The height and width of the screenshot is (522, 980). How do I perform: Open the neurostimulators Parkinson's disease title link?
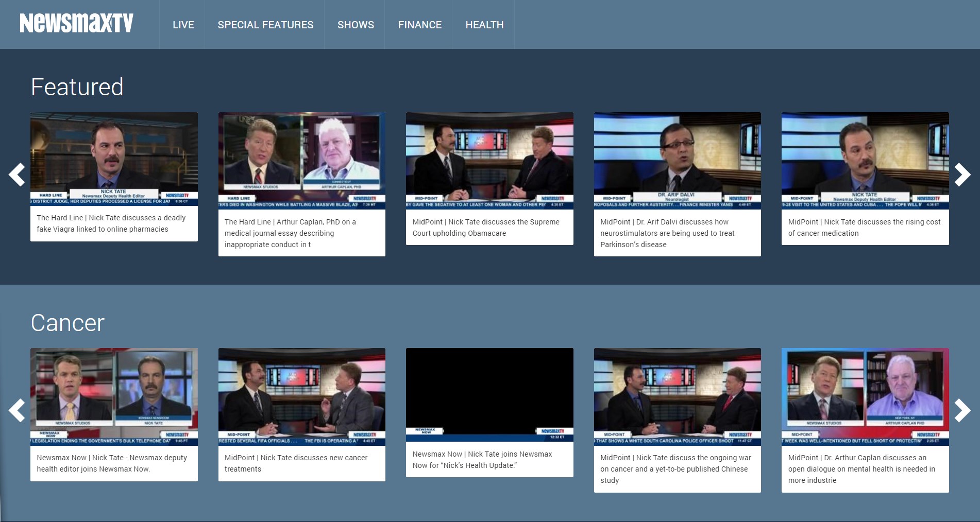coord(667,233)
